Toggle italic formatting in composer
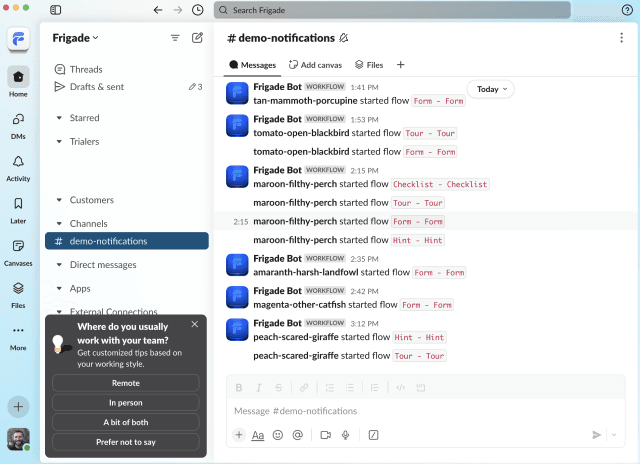The width and height of the screenshot is (640, 464). tap(258, 387)
